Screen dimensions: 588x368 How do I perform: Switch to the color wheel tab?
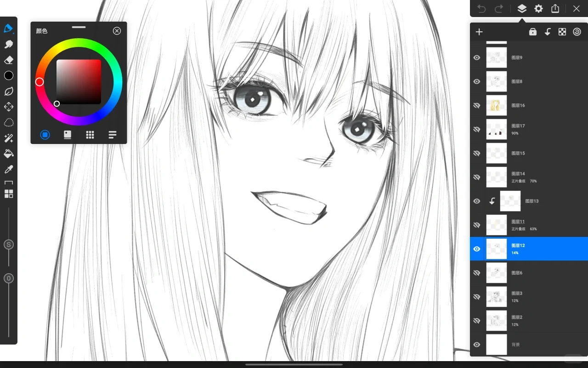pyautogui.click(x=45, y=135)
